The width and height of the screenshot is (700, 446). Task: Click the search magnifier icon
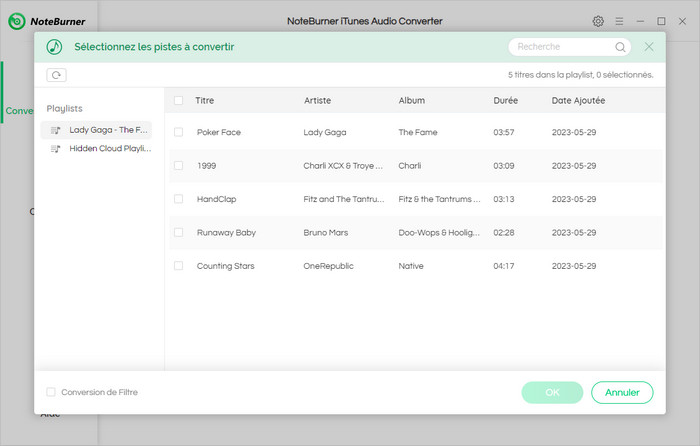[620, 47]
